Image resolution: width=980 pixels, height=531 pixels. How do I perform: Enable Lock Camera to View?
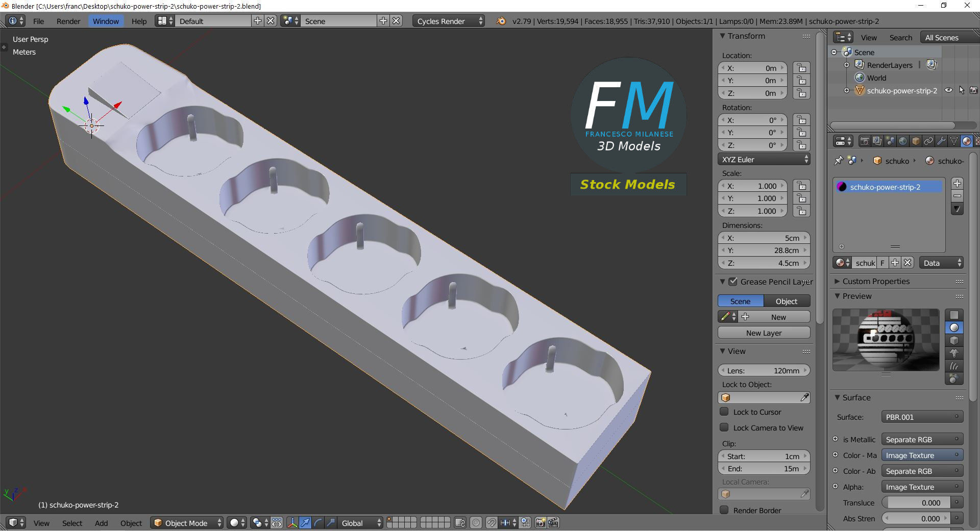(x=724, y=427)
